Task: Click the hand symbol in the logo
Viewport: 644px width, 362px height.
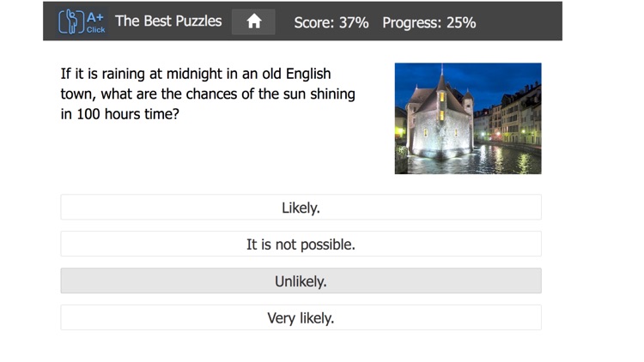Action: 70,21
